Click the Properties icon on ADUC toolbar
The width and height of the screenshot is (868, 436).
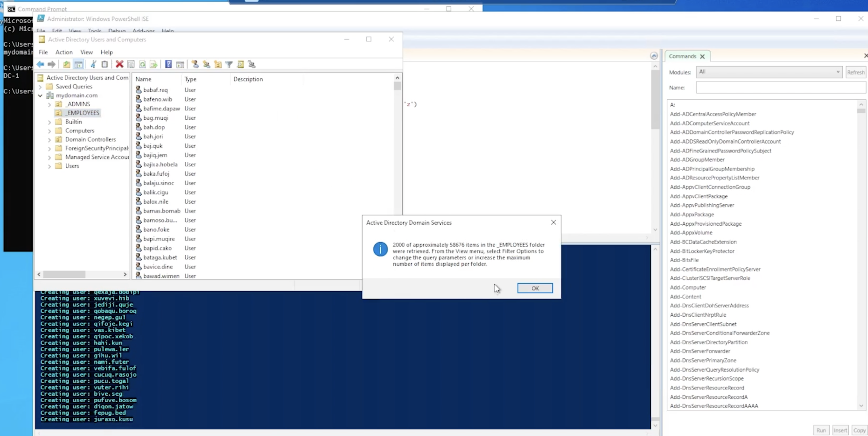[131, 64]
